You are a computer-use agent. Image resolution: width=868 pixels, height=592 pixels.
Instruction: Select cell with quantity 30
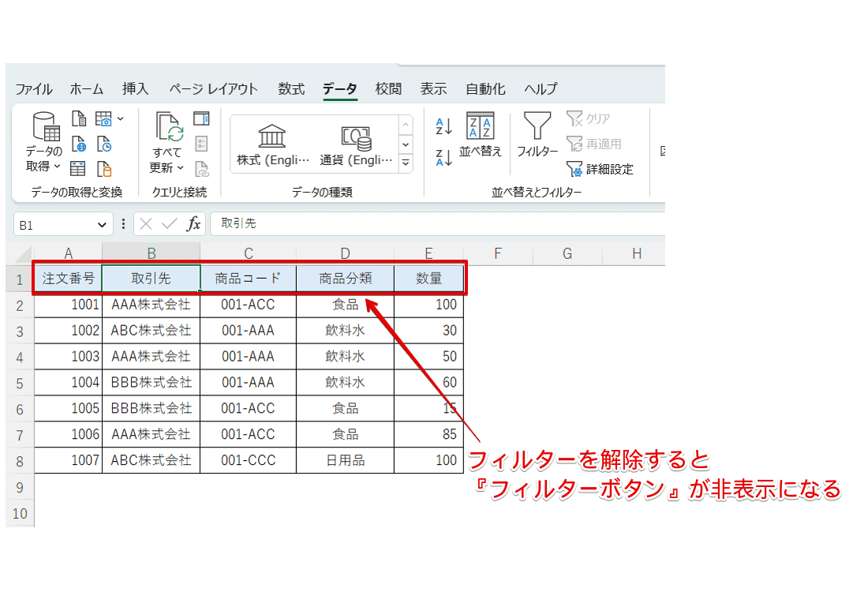pyautogui.click(x=429, y=331)
